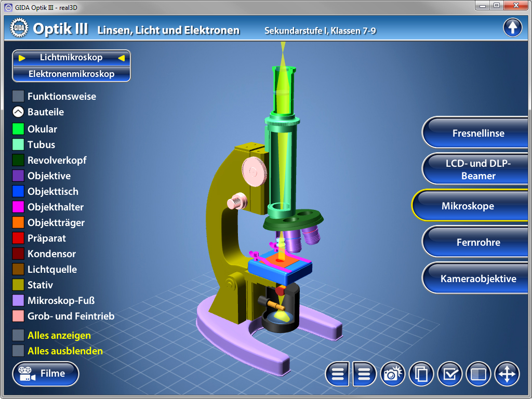
Task: Click the up arrow icon in header
Action: pyautogui.click(x=512, y=28)
